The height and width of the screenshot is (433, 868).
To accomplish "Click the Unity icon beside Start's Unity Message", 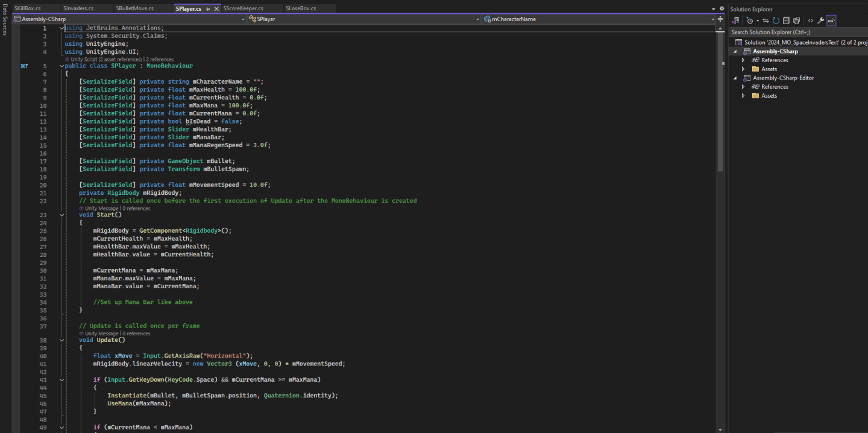I will coord(81,209).
